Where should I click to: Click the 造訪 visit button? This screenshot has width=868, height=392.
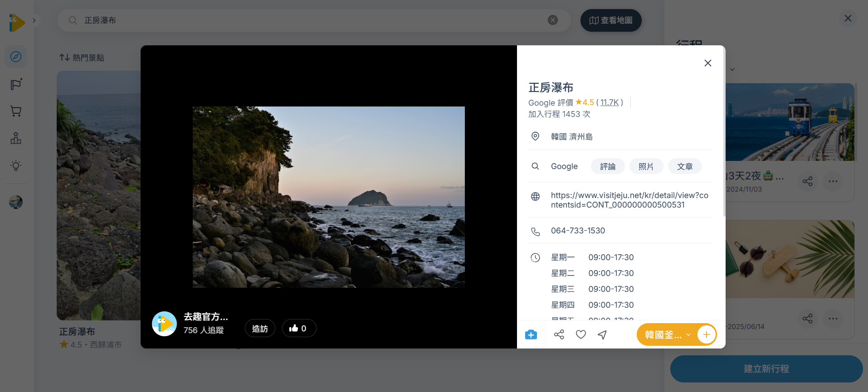pos(260,329)
